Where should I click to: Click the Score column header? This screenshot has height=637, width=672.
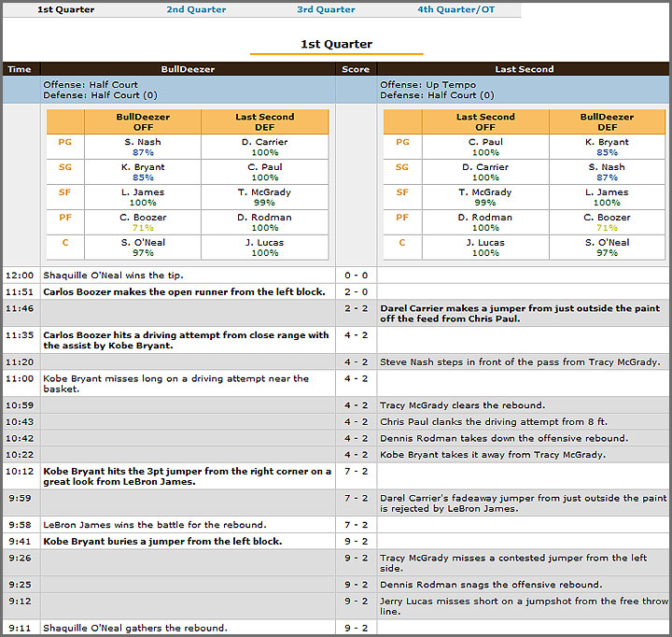point(356,69)
